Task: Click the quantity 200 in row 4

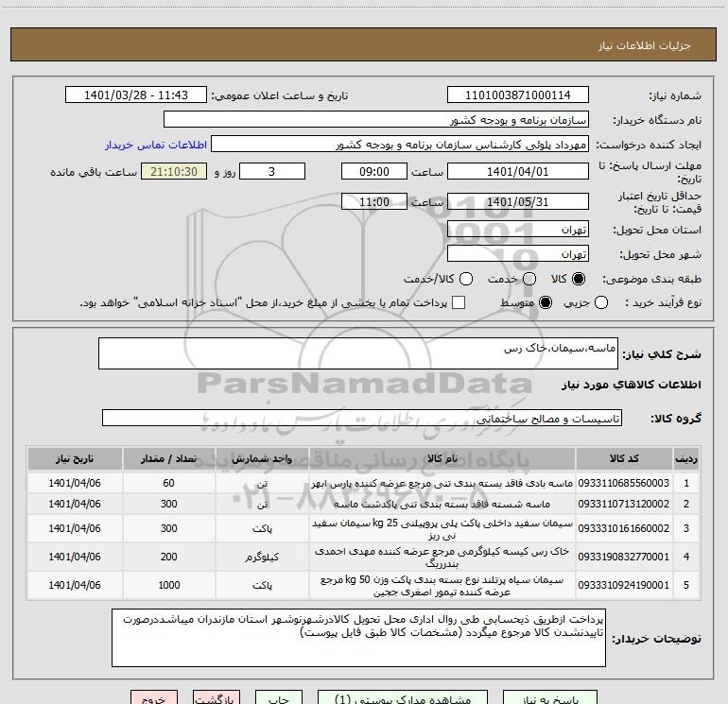Action: coord(169,557)
